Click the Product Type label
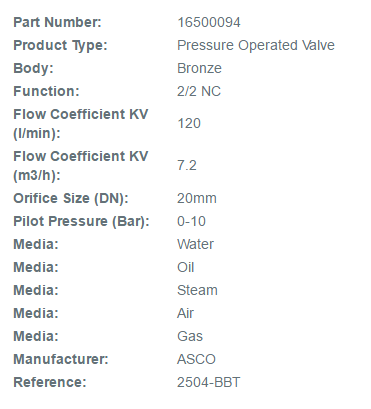This screenshot has height=409, width=371. click(60, 46)
